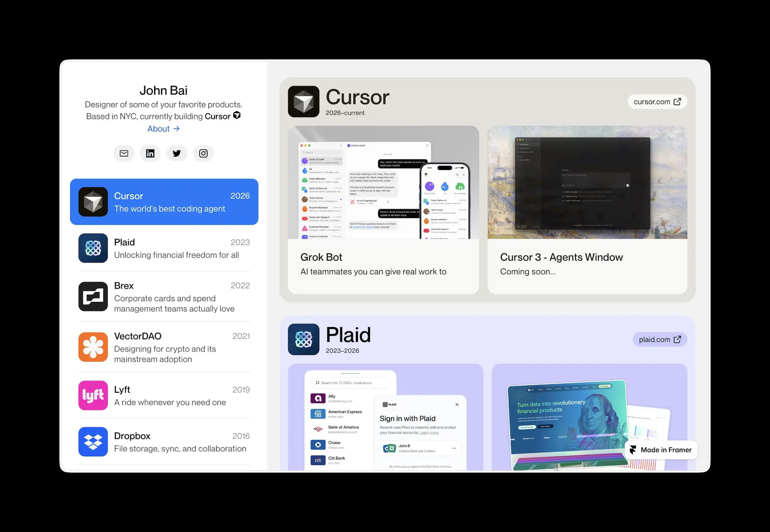Click the orange VectorDAO flower icon
The width and height of the screenshot is (770, 532).
[93, 347]
